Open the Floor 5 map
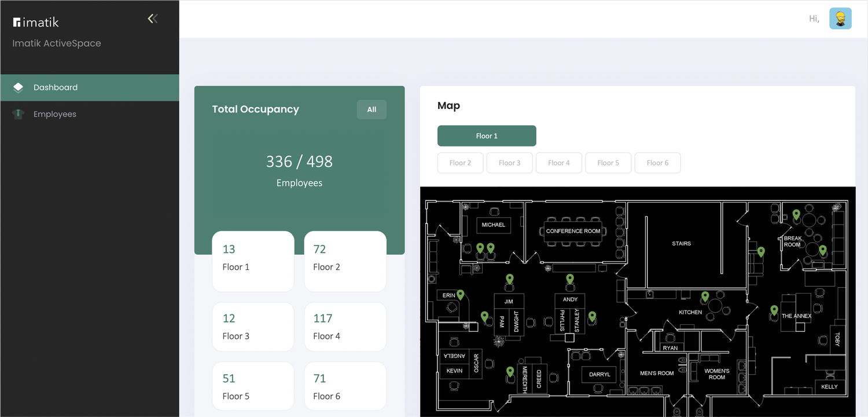The width and height of the screenshot is (868, 417). (x=608, y=163)
